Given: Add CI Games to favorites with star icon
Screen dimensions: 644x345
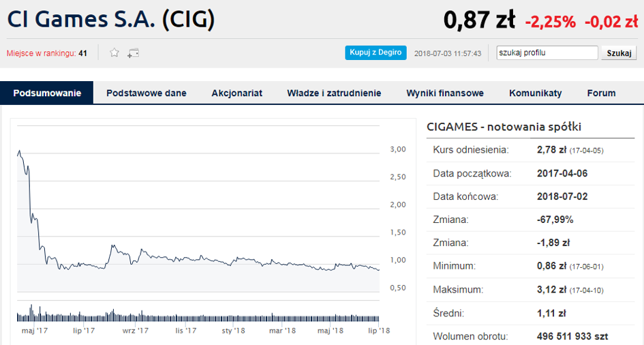Looking at the screenshot, I should pyautogui.click(x=114, y=52).
